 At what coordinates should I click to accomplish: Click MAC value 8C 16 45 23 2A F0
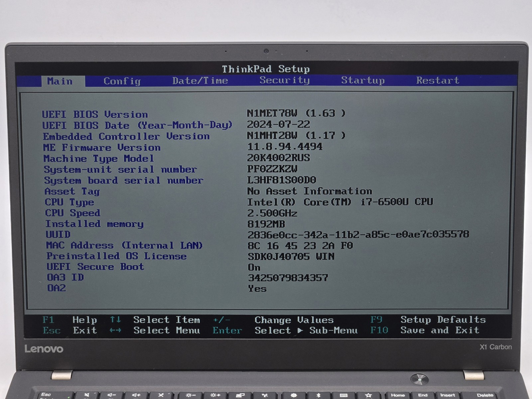300,246
